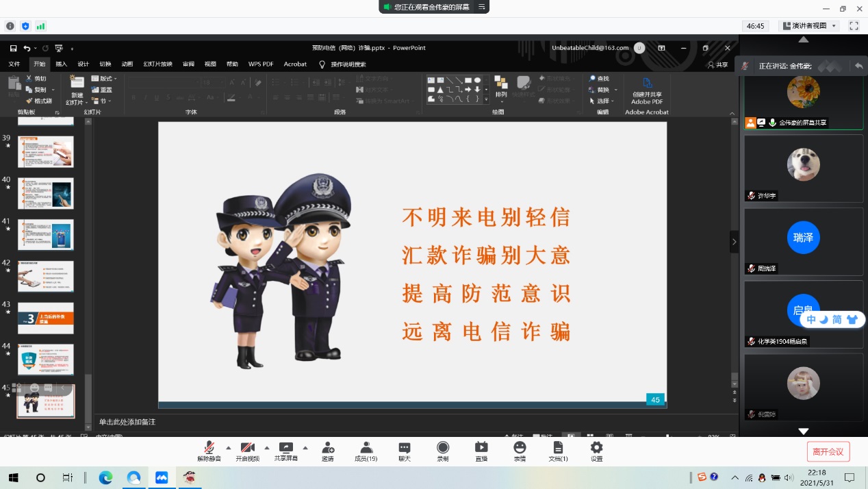Select slide 43 thumbnail
Viewport: 868px width, 489px height.
tap(46, 318)
